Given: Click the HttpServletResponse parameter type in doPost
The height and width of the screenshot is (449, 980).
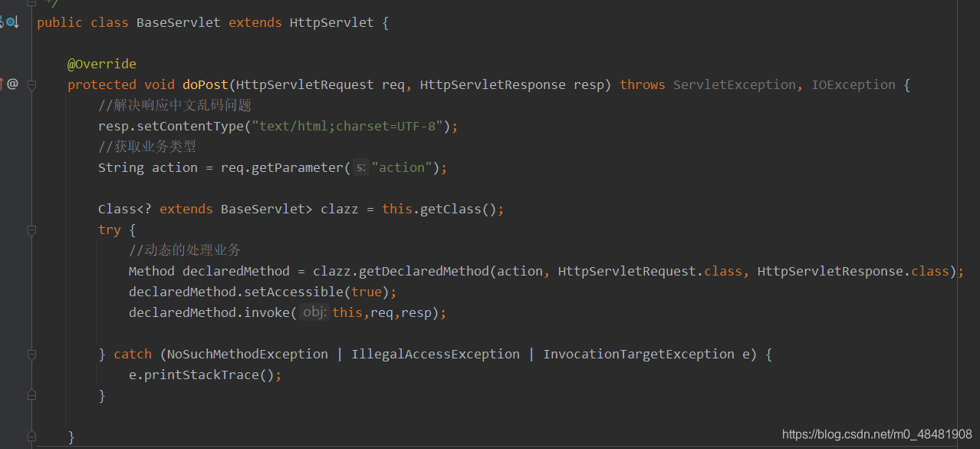Looking at the screenshot, I should pyautogui.click(x=492, y=84).
